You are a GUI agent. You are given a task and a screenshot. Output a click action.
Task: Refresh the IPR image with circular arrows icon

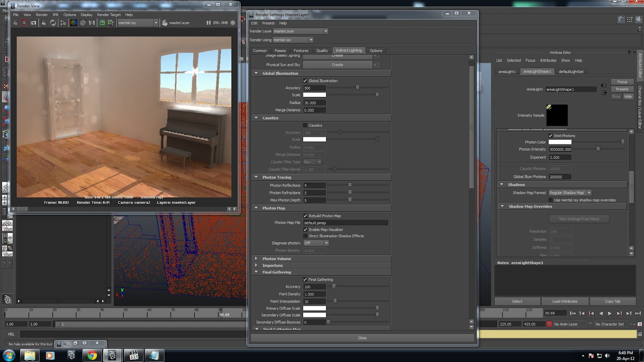coord(53,23)
